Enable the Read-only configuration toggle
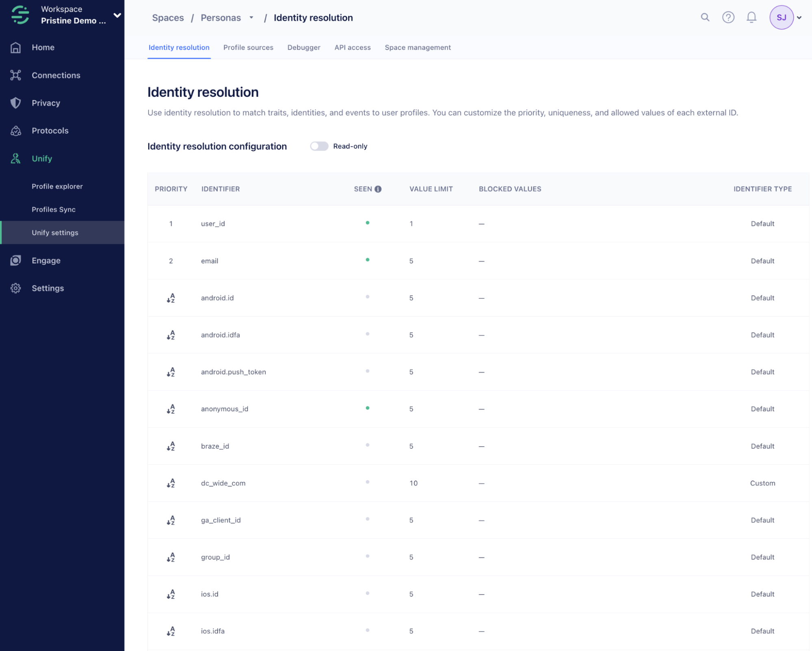 319,146
